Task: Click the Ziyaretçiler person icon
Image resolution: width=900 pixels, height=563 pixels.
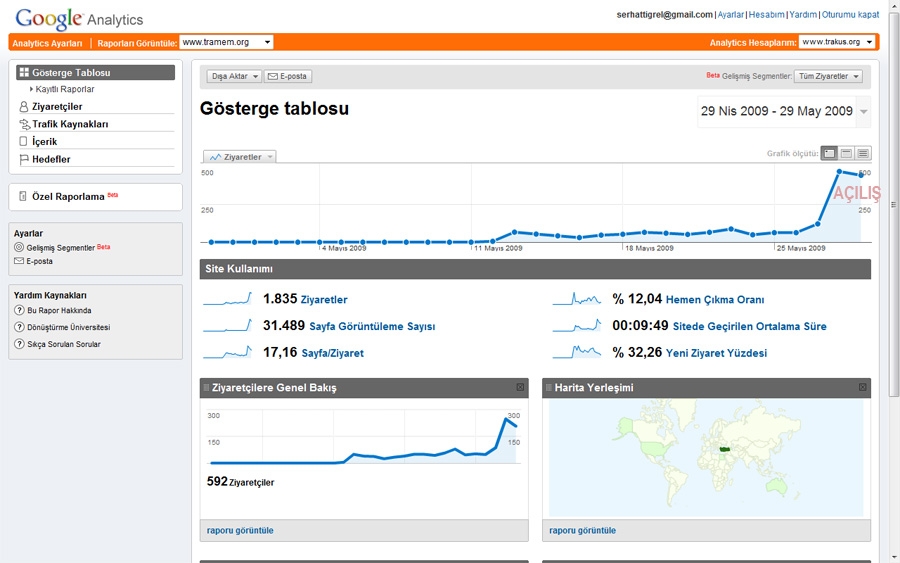Action: (x=24, y=107)
